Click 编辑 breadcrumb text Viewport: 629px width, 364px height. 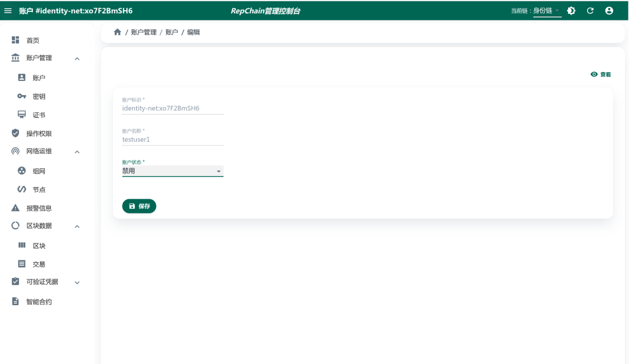(x=193, y=32)
